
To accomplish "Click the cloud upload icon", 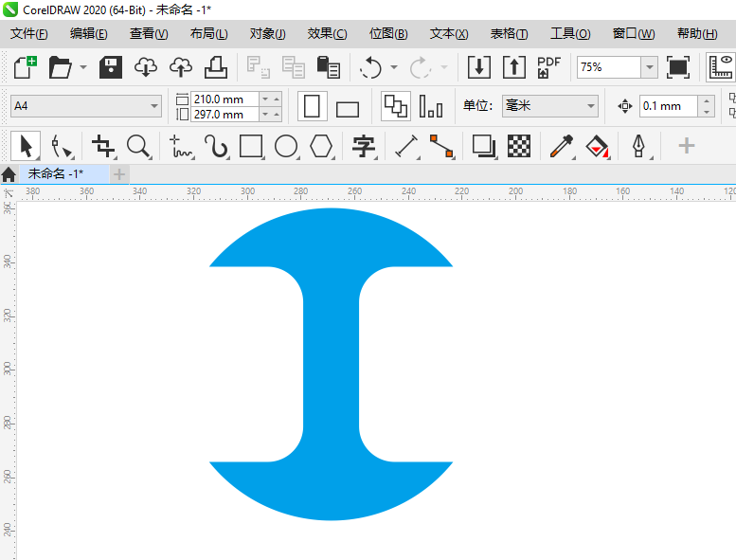I will (181, 67).
